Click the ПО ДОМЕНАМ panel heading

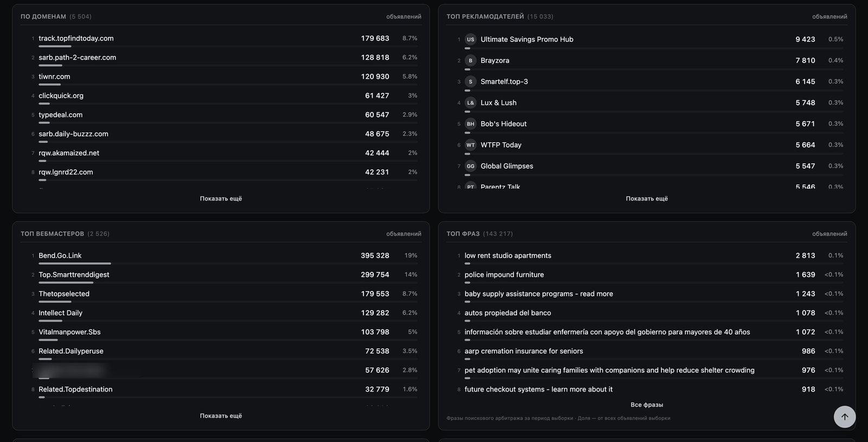tap(43, 17)
